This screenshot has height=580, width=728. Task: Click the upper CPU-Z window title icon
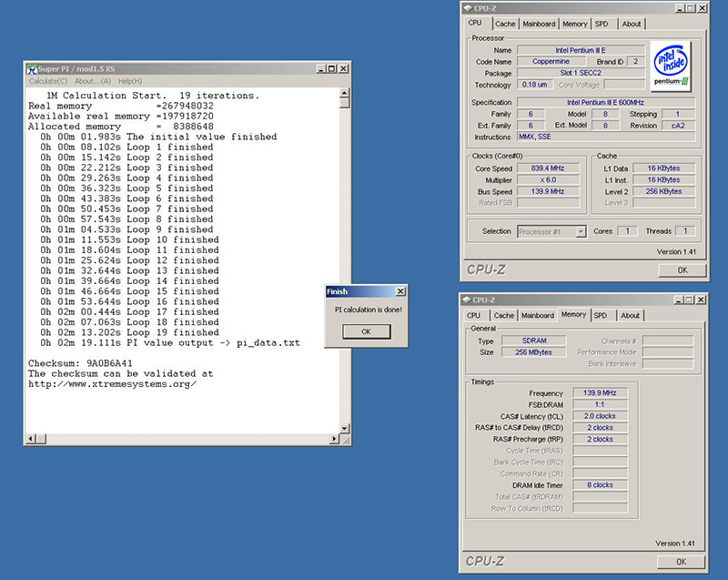468,8
